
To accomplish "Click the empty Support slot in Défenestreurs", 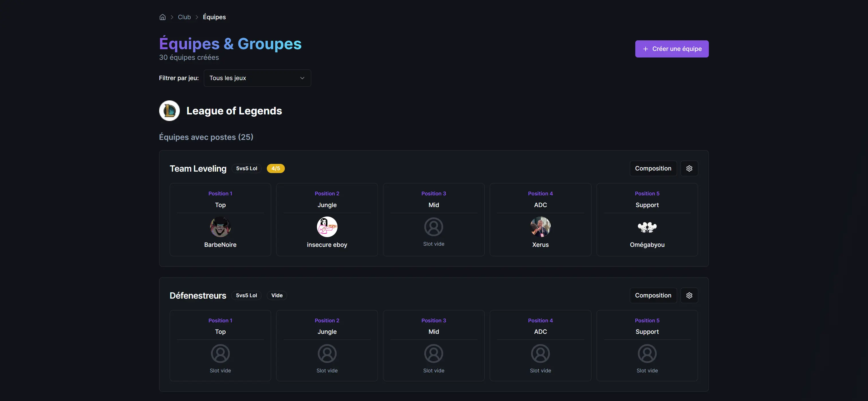I will [647, 354].
